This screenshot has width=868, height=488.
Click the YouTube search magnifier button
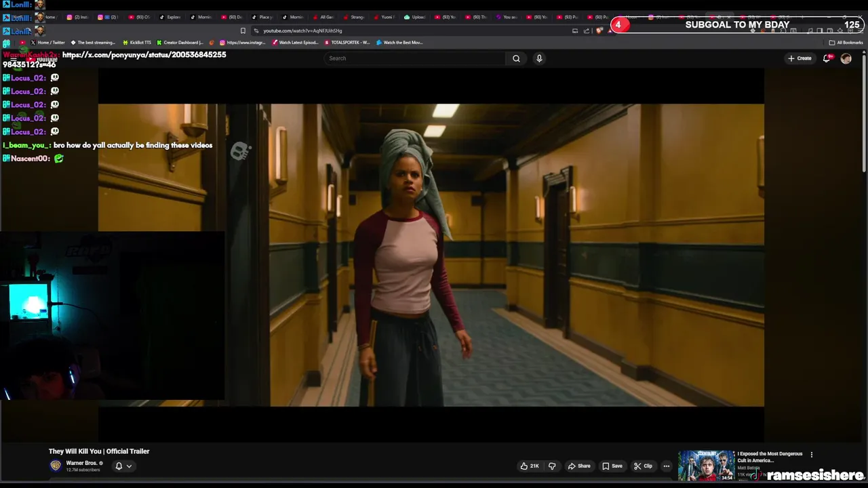pyautogui.click(x=516, y=58)
